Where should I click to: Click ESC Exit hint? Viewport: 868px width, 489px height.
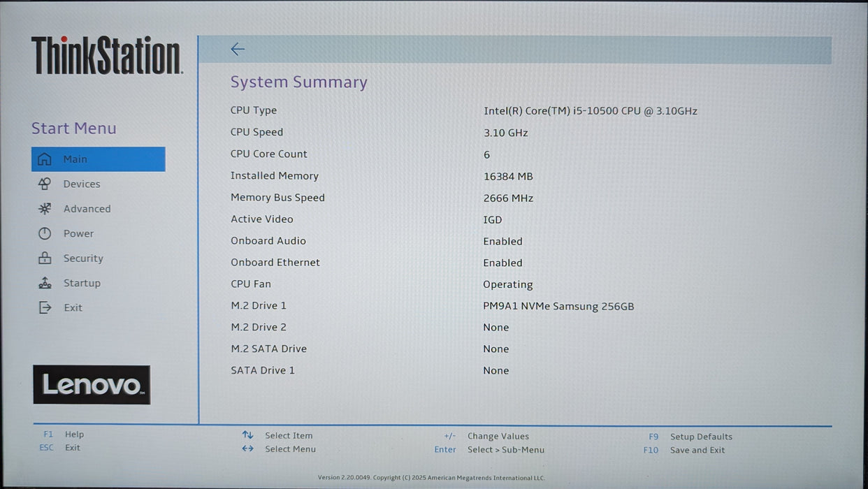click(x=60, y=448)
